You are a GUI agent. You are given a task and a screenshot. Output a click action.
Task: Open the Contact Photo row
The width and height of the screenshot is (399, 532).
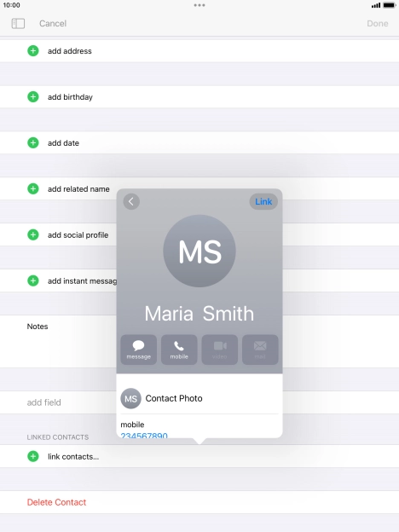click(x=199, y=398)
